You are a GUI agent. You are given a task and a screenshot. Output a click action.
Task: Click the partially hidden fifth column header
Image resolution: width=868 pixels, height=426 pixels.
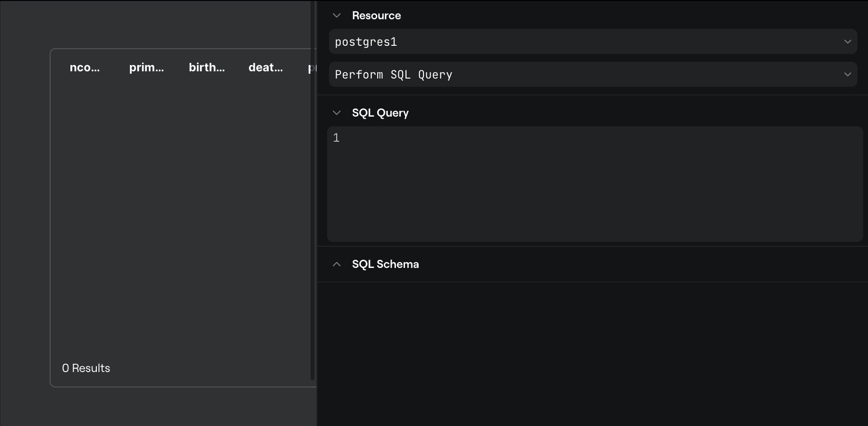tap(311, 68)
